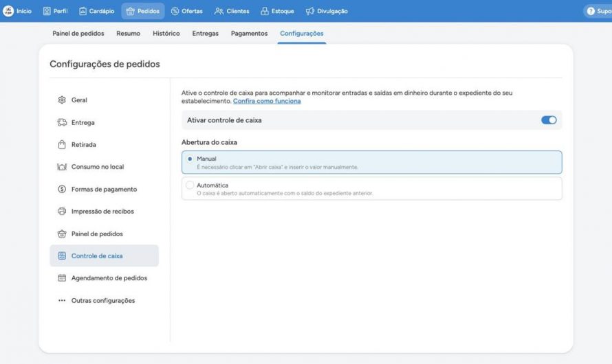The height and width of the screenshot is (364, 612).
Task: Switch to the Painel de pedidos tab
Action: coord(78,34)
